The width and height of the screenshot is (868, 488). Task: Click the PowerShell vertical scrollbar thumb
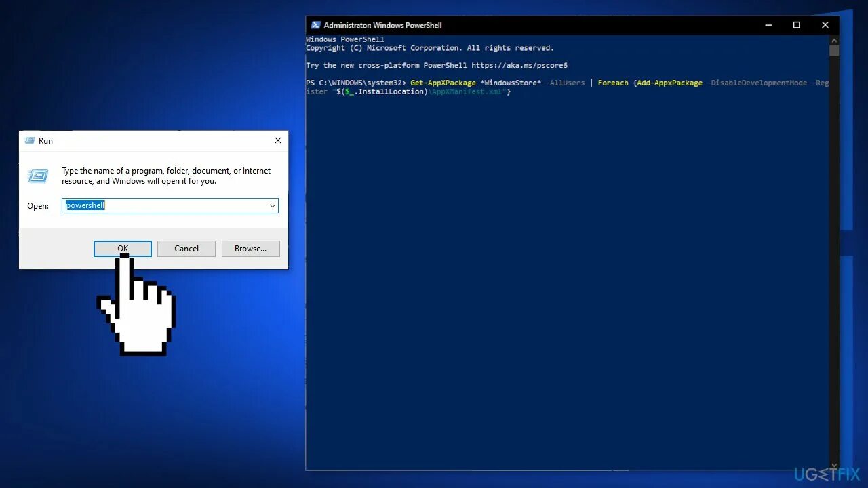[834, 51]
